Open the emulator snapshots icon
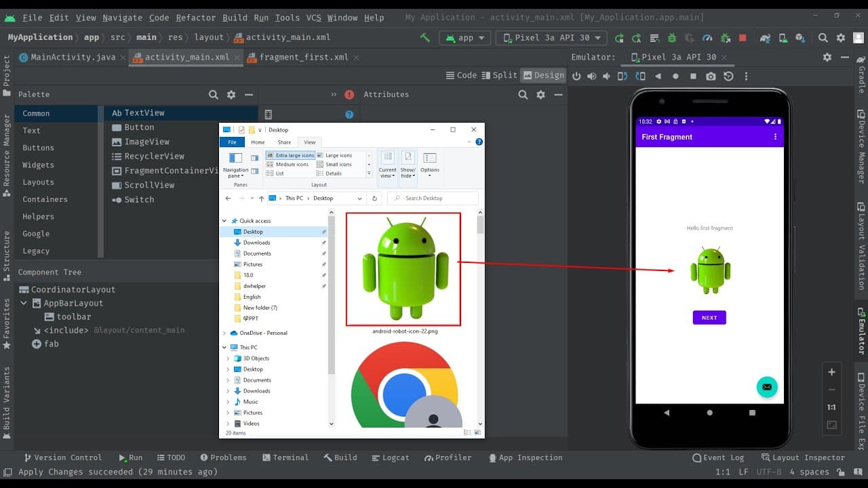 click(x=728, y=77)
